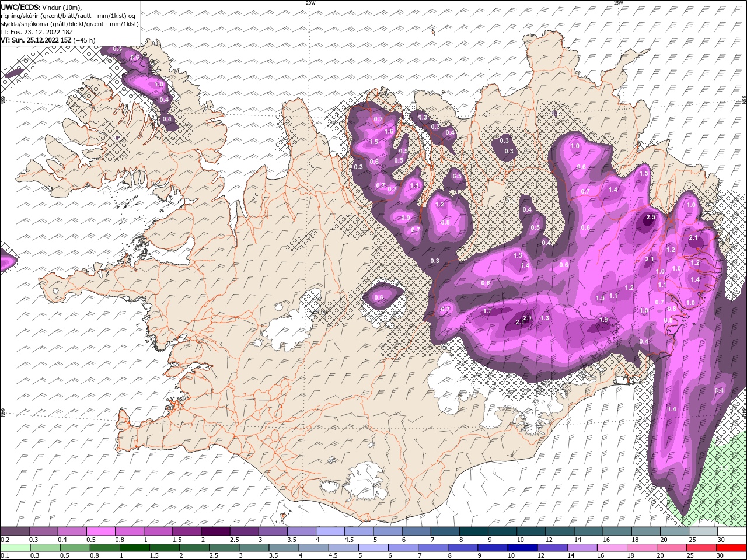Screen dimensions: 747x560
Task: Pick the darkest green 1–1.5 rain swatch
Action: [134, 547]
